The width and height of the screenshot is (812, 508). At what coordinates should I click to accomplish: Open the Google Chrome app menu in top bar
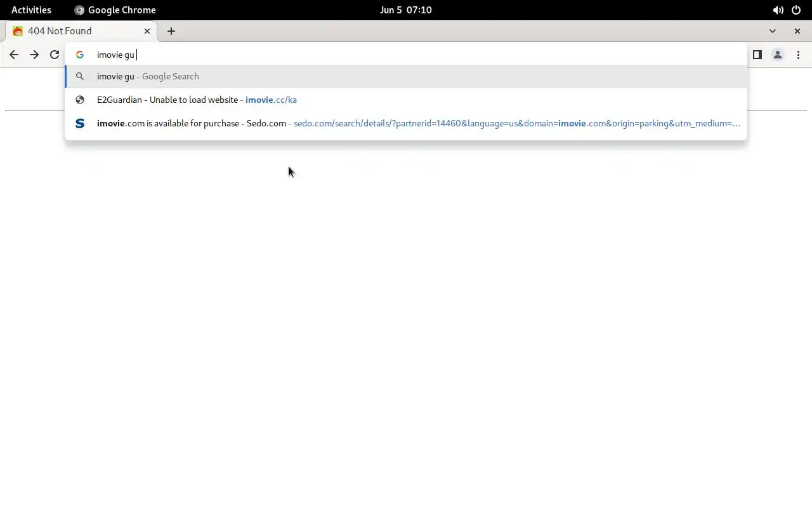click(115, 10)
